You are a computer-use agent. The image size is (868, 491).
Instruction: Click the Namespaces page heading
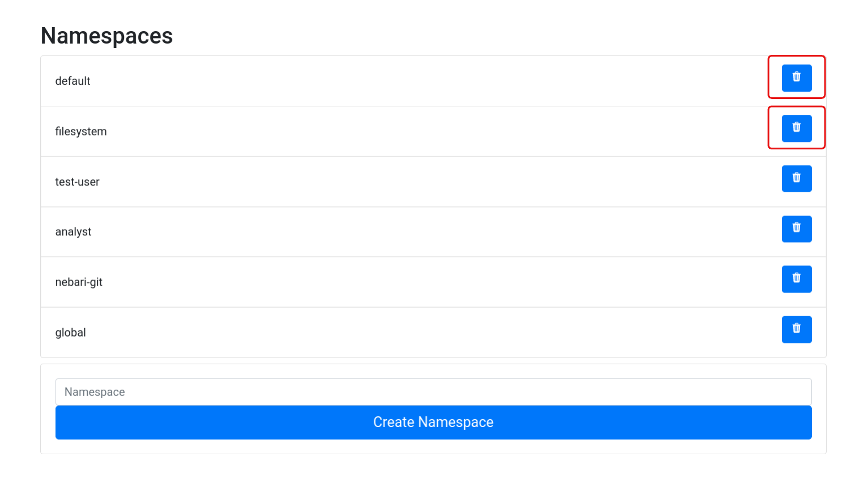[x=106, y=36]
